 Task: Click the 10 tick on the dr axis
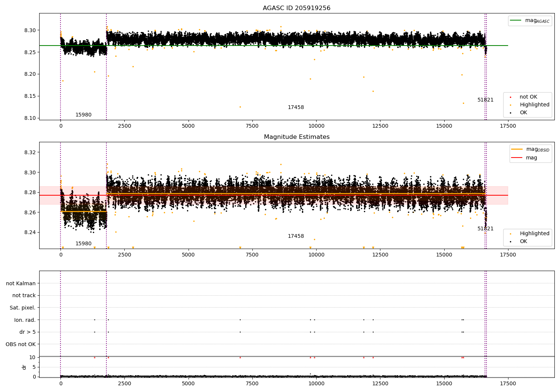32,357
